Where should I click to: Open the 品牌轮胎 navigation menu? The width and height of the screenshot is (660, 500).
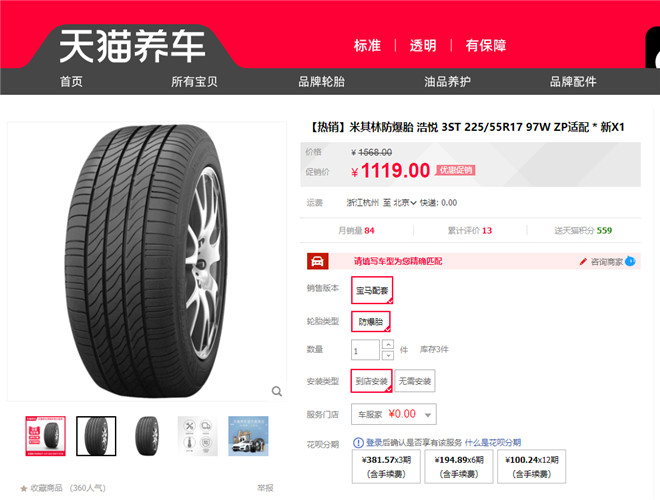(x=321, y=82)
